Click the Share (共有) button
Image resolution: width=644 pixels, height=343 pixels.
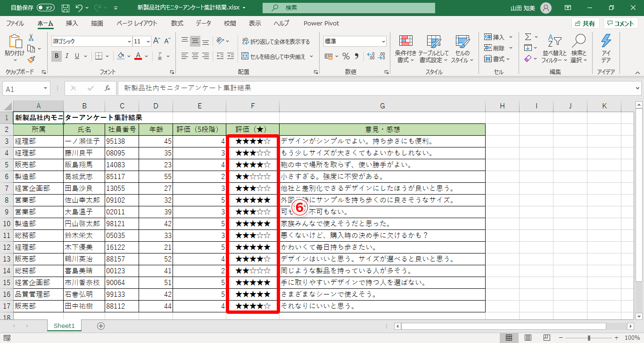(585, 24)
